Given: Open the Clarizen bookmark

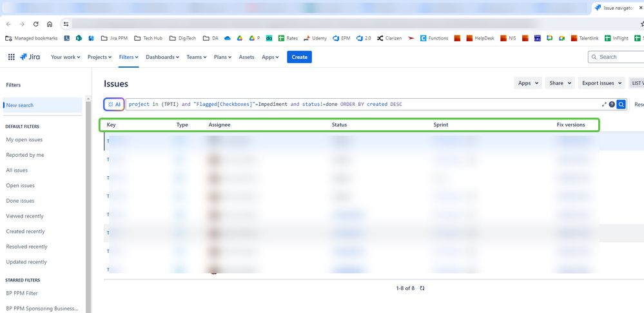Looking at the screenshot, I should pyautogui.click(x=389, y=38).
